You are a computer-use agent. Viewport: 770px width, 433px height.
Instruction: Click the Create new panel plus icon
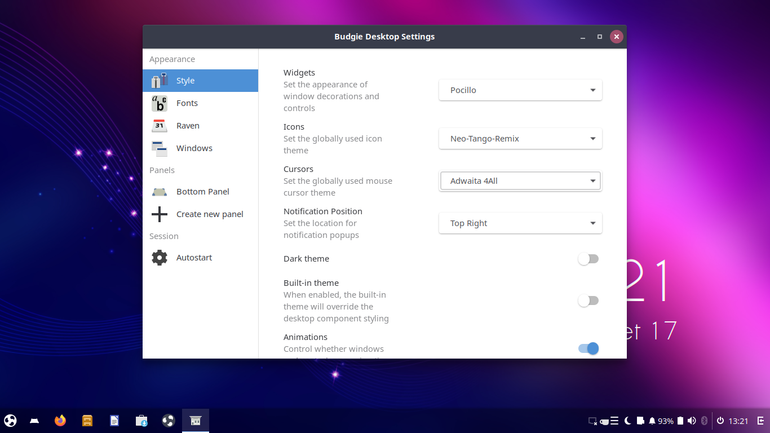(x=159, y=214)
